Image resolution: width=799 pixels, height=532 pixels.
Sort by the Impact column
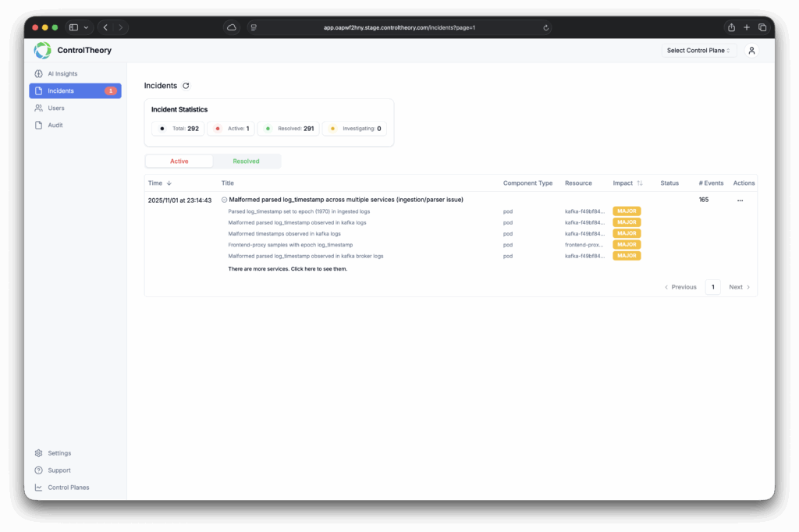pos(639,183)
